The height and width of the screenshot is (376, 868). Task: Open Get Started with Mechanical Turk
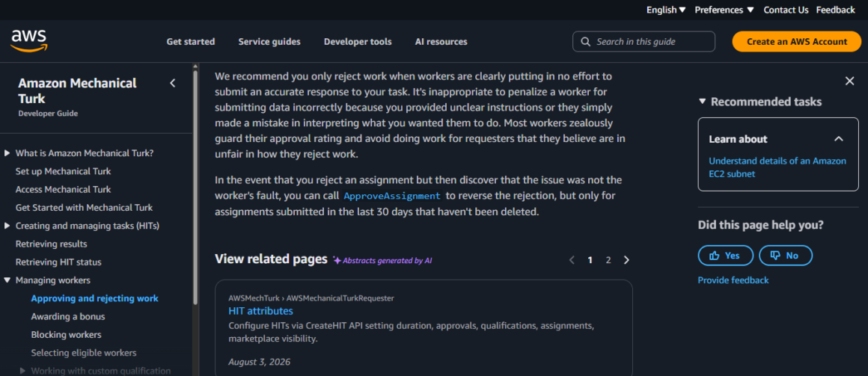tap(84, 208)
